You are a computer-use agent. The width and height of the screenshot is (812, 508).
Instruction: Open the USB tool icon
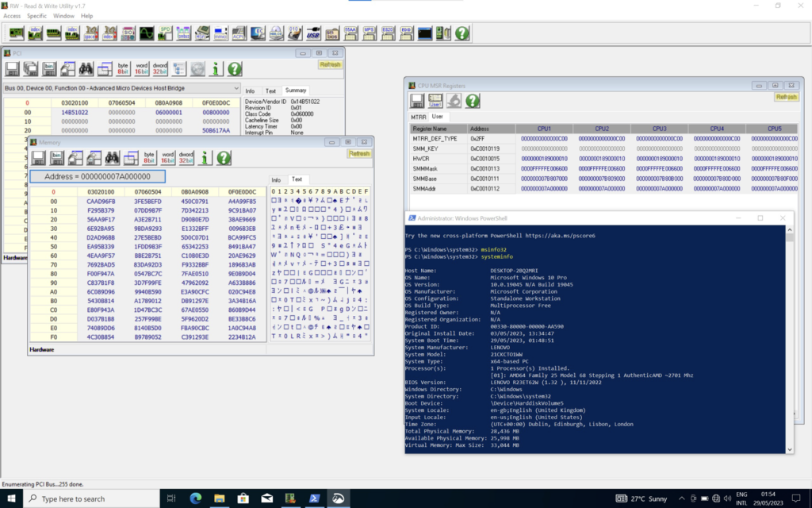[313, 33]
